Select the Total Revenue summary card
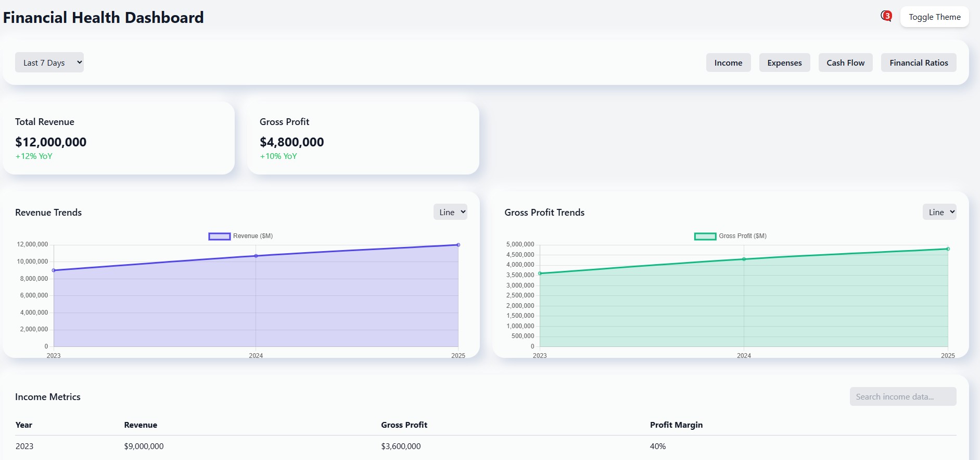980x460 pixels. (x=119, y=138)
